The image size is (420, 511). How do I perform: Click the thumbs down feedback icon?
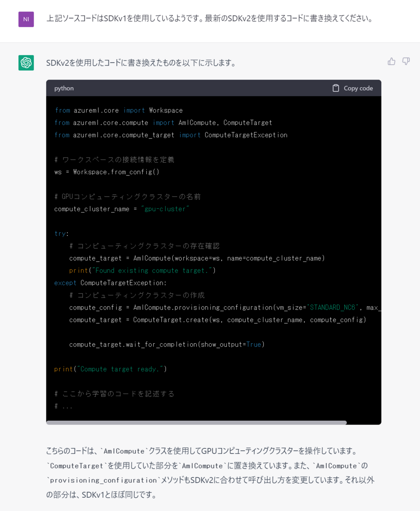[406, 61]
